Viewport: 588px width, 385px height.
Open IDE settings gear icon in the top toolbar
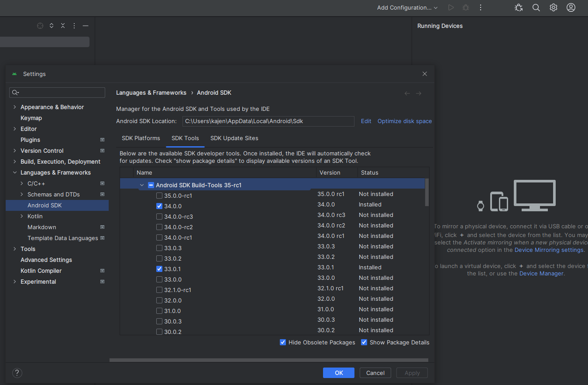554,7
